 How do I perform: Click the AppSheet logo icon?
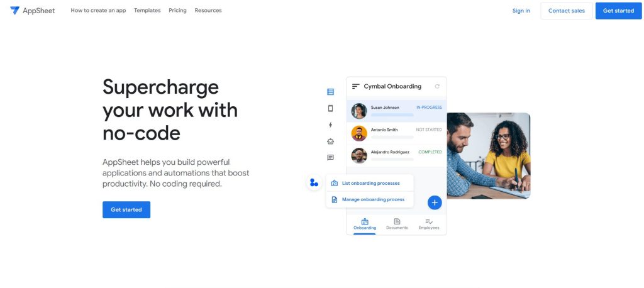coord(14,11)
